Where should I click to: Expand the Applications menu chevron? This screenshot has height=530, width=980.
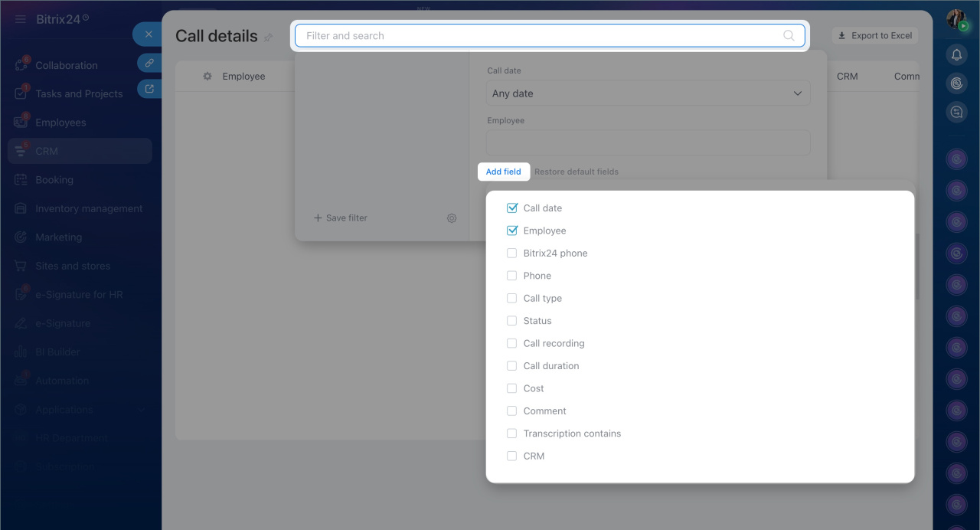(142, 410)
